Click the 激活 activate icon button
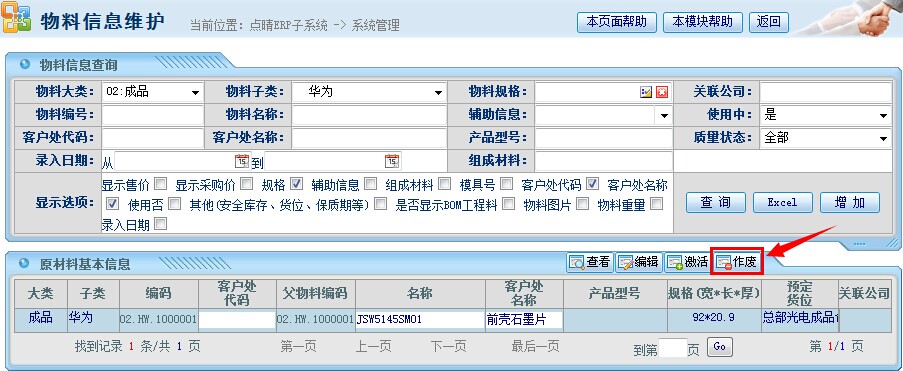 (687, 262)
